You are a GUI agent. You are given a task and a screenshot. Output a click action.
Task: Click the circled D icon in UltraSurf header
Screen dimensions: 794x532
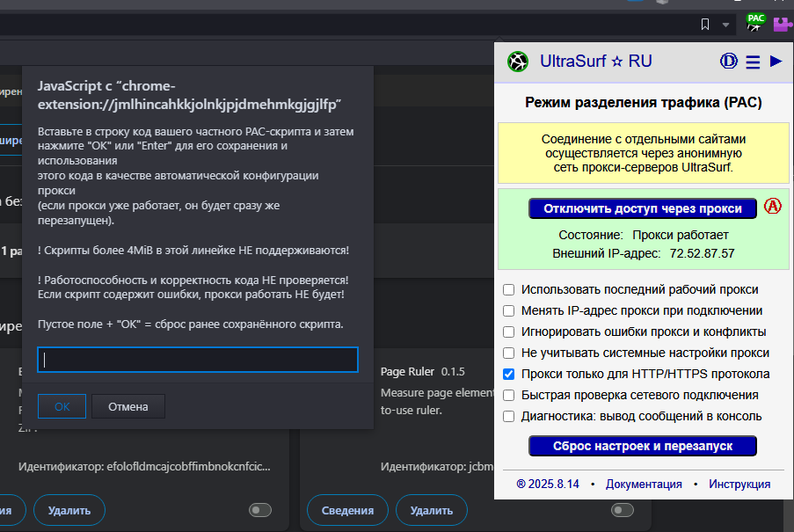point(728,62)
